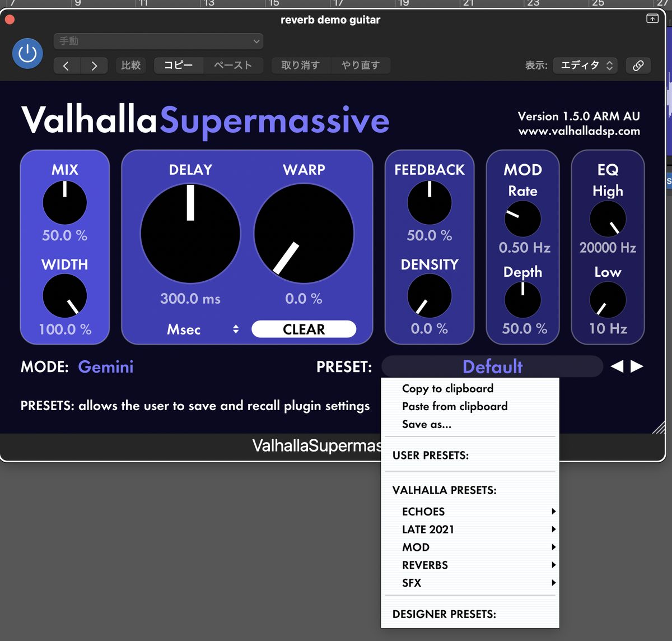Click the WARP 0.0 % value
Screen dimensions: 672x641
pos(304,299)
